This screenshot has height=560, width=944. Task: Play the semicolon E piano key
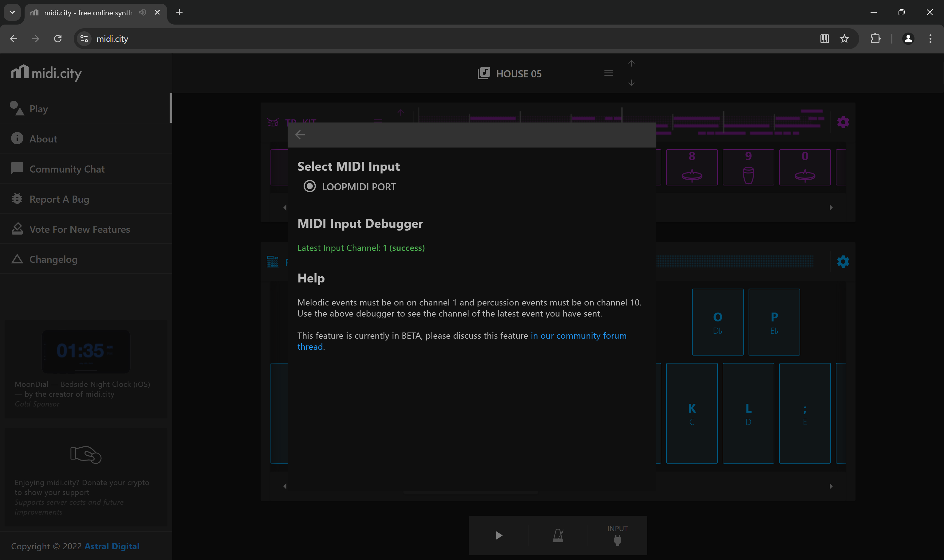[805, 413]
